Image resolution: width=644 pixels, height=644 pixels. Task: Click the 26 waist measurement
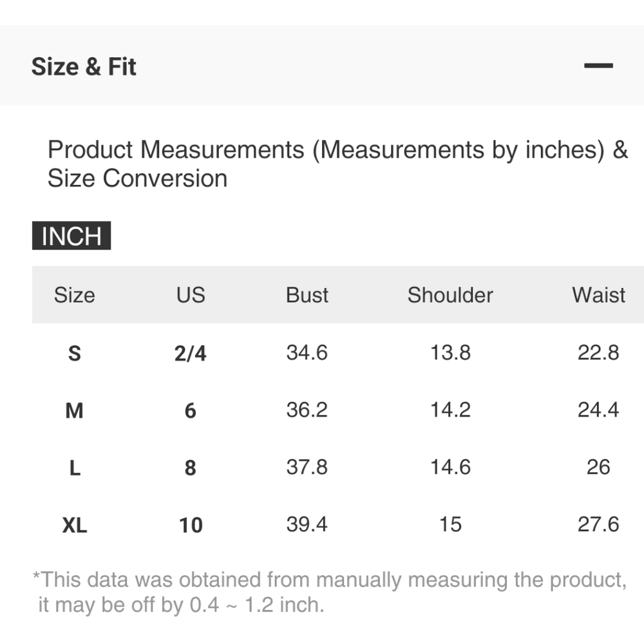point(598,467)
